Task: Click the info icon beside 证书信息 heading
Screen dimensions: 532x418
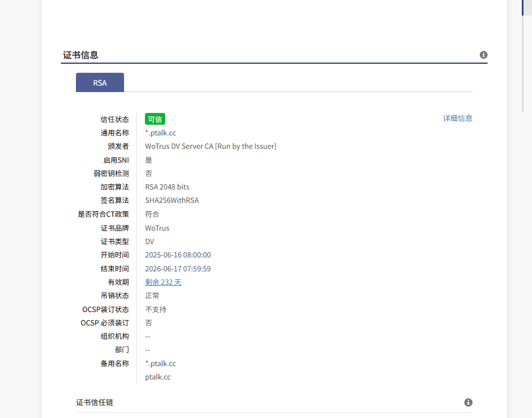Action: (x=483, y=55)
